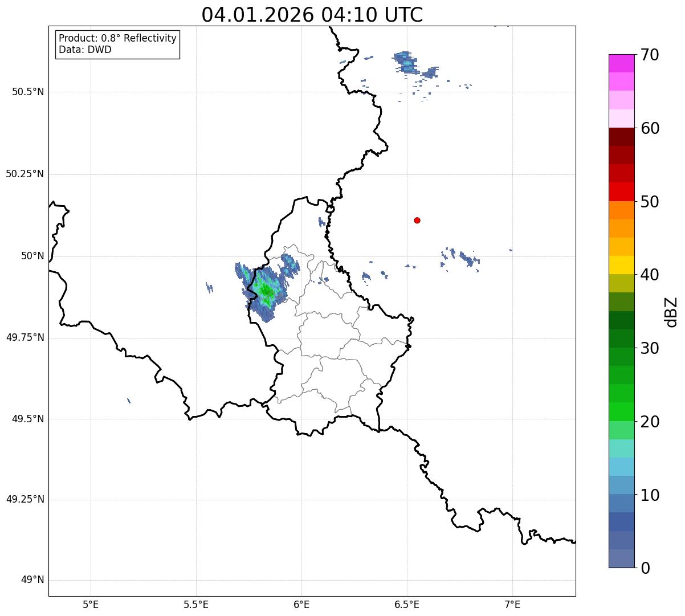Viewport: 685px width, 616px height.
Task: Pick the bright red 50 dBZ swatch
Action: [x=621, y=192]
